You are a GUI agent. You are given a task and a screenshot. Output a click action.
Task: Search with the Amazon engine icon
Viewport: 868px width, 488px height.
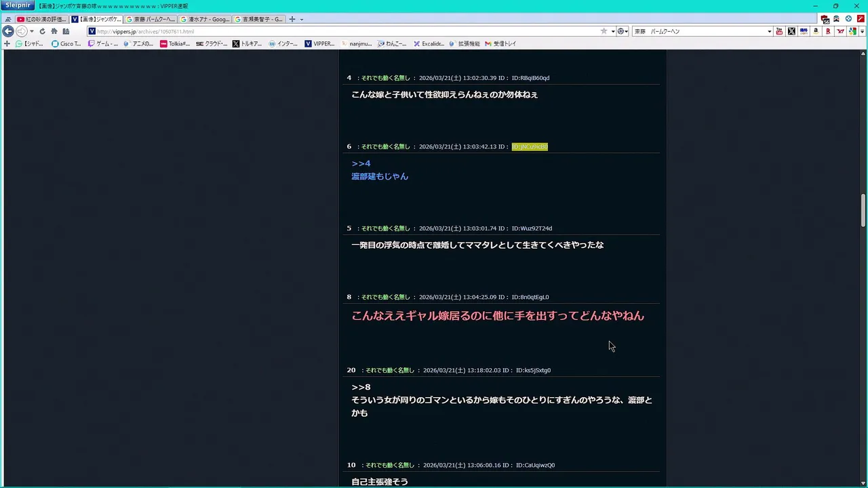click(x=816, y=31)
